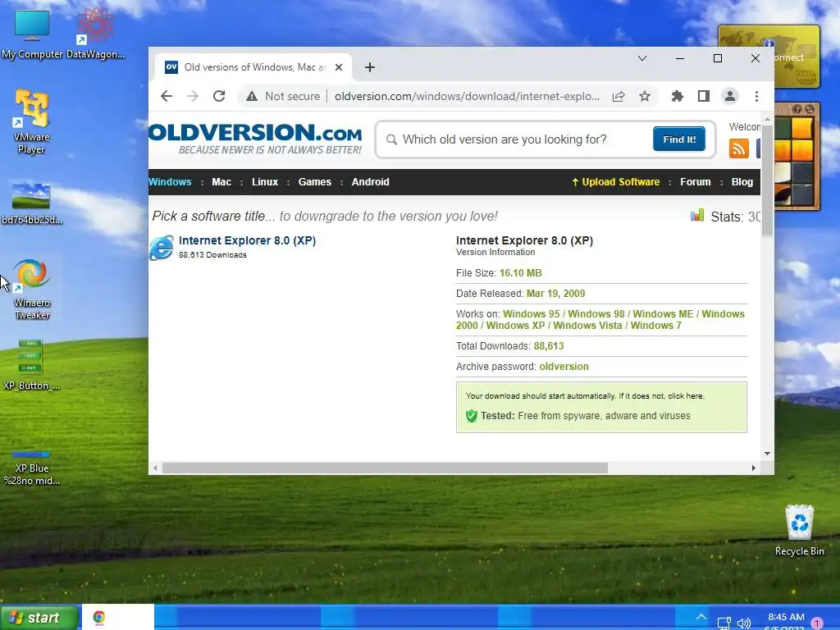
Task: Click the vertical scrollbar thumb of the page
Action: point(767,180)
